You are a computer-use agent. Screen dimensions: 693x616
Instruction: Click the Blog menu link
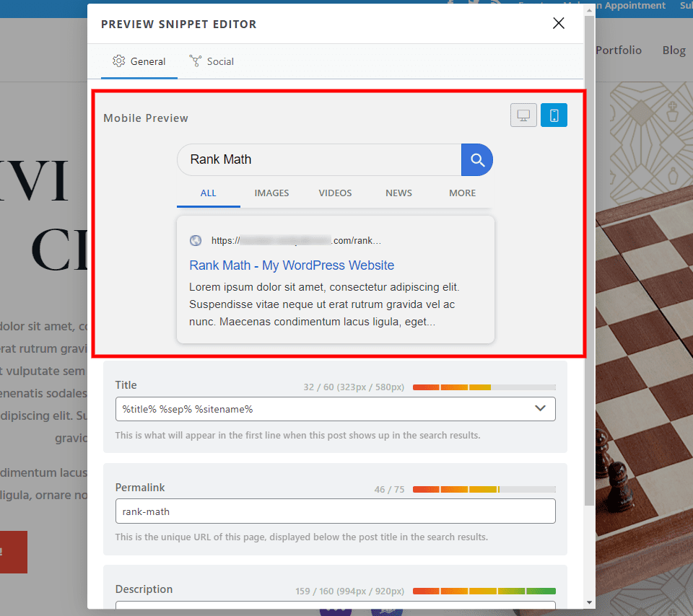673,50
